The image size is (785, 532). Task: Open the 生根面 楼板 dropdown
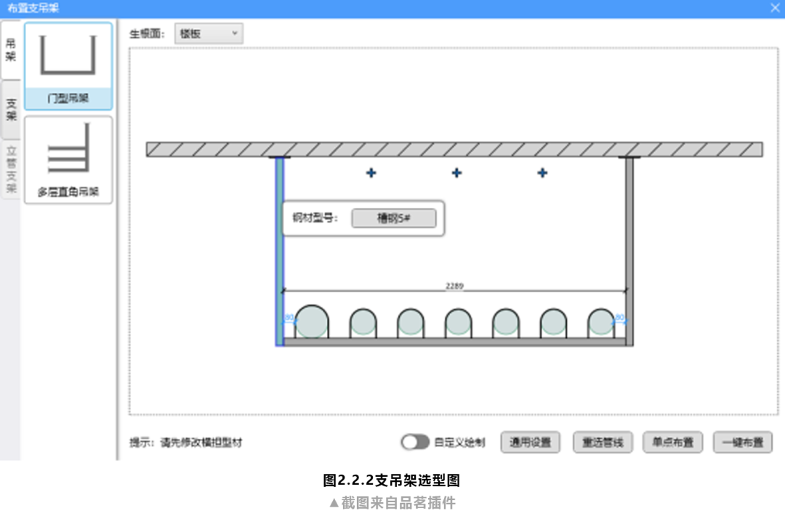[x=209, y=33]
